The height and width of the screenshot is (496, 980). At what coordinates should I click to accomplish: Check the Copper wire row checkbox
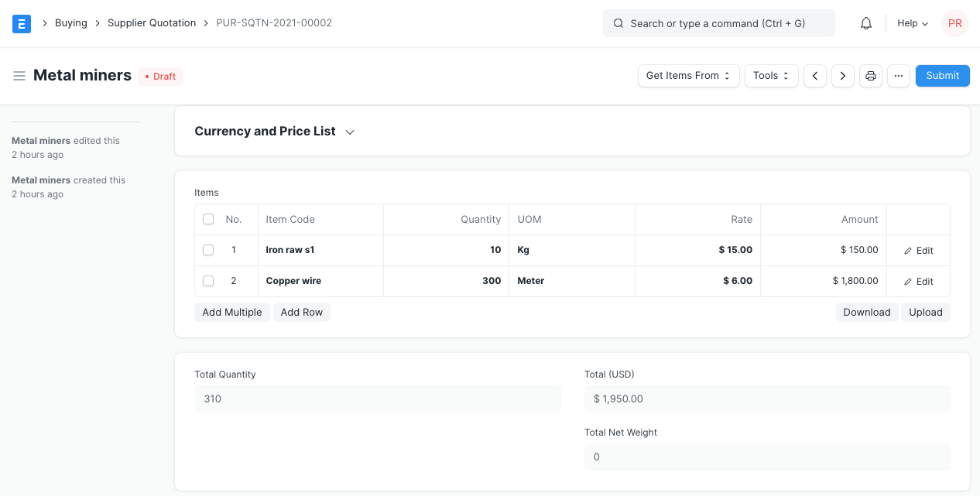(208, 282)
